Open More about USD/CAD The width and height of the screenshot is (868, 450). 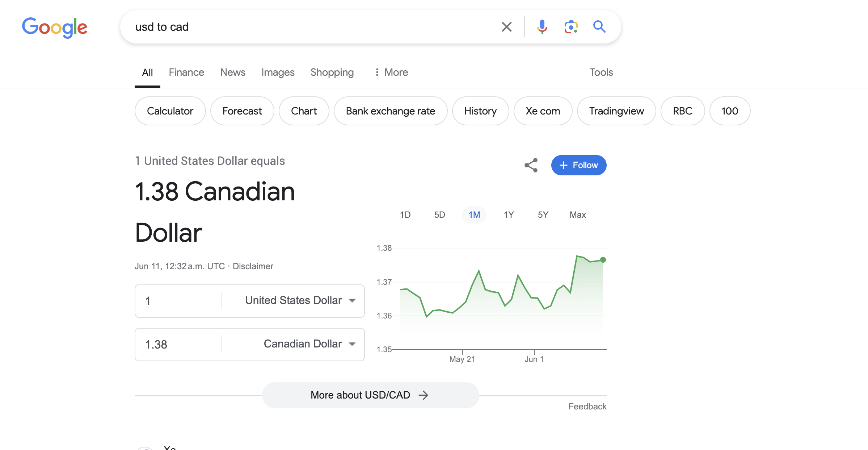point(370,395)
